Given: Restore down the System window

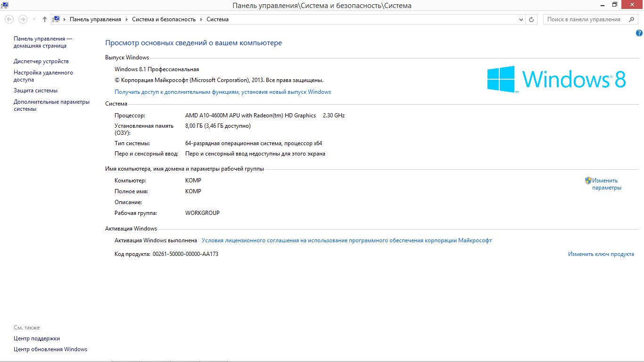Looking at the screenshot, I should [615, 5].
